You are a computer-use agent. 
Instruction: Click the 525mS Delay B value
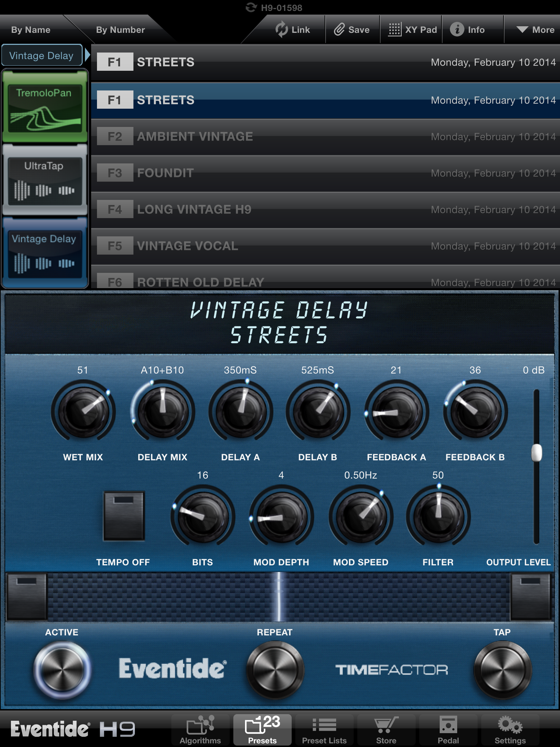tap(318, 370)
